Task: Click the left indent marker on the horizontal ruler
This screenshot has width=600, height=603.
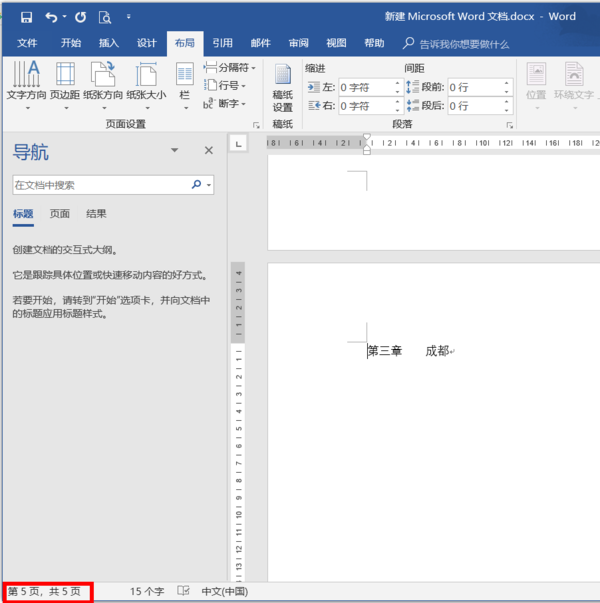Action: coord(367,151)
